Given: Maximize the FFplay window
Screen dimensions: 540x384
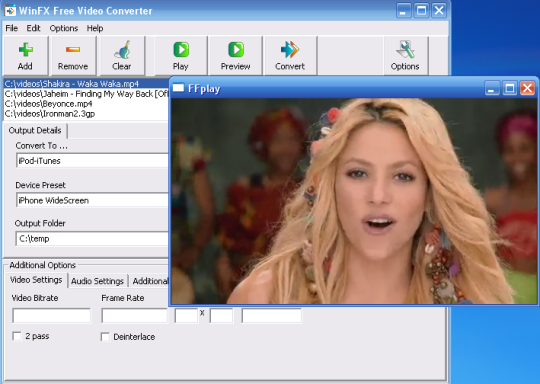Looking at the screenshot, I should click(510, 88).
